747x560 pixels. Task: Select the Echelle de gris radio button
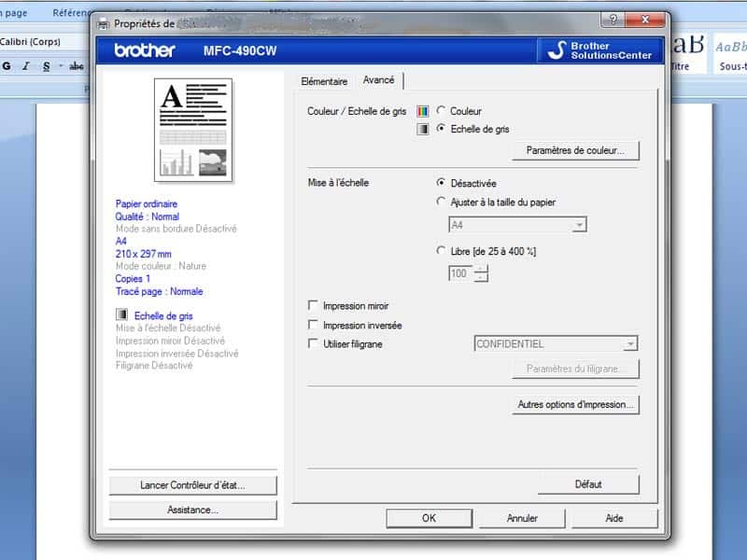pyautogui.click(x=441, y=129)
